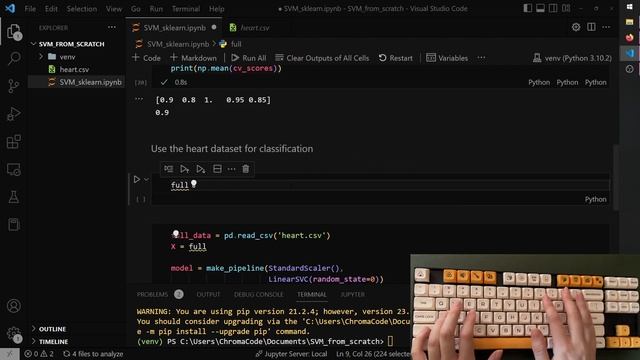Open the Testing flask view
This screenshot has width=640, height=360.
coord(13,197)
